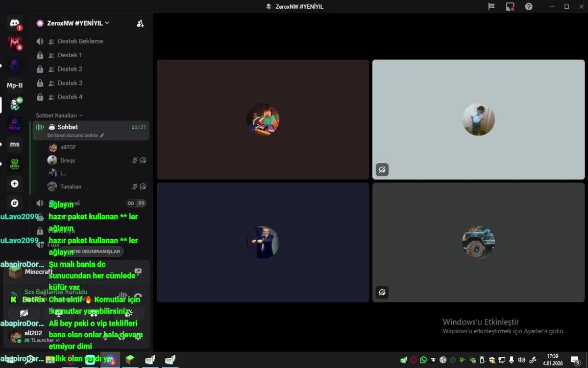Click the noise suppression waveform icon
This screenshot has width=588, height=368.
[123, 295]
